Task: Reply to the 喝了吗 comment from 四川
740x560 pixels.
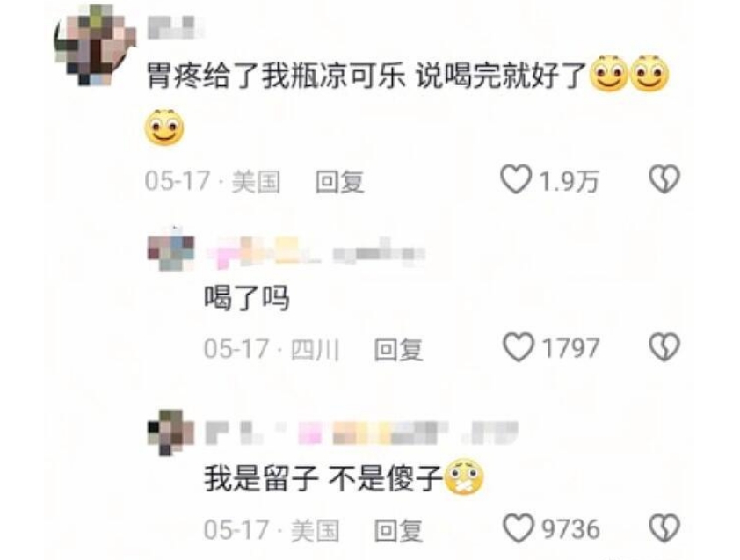Action: [x=398, y=350]
